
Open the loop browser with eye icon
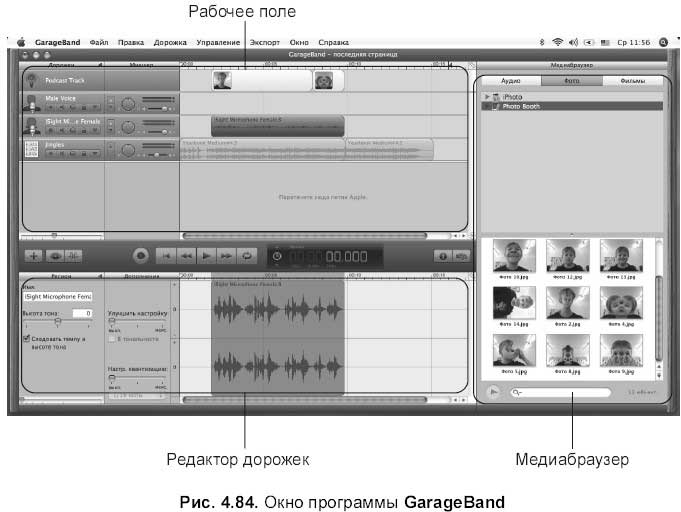[55, 256]
